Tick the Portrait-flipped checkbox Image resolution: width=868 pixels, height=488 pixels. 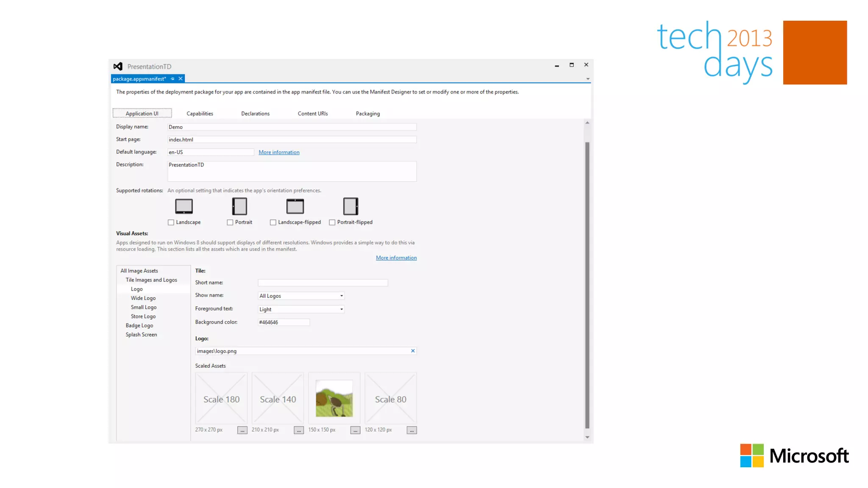[332, 222]
